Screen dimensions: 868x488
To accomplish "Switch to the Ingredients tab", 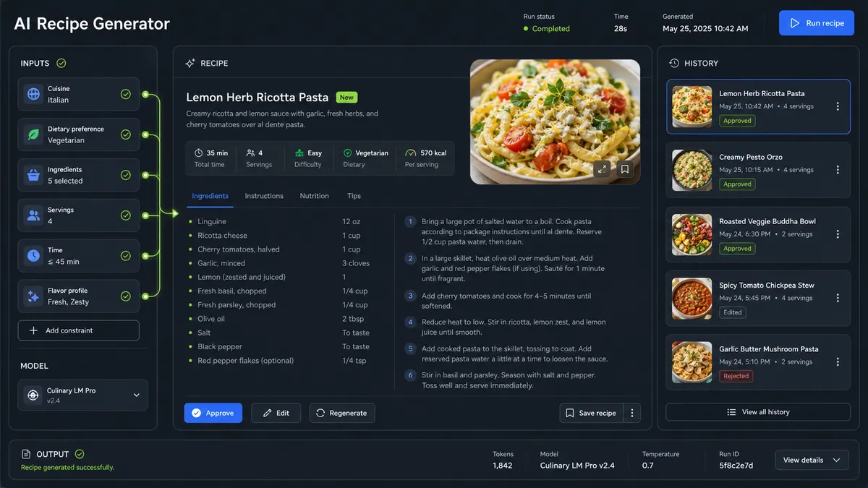I will [x=210, y=196].
